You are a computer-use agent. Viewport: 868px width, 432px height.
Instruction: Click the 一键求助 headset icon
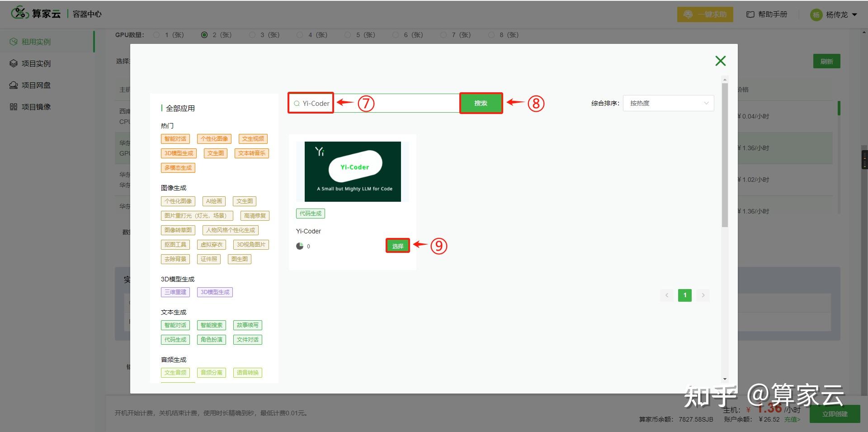pyautogui.click(x=688, y=14)
